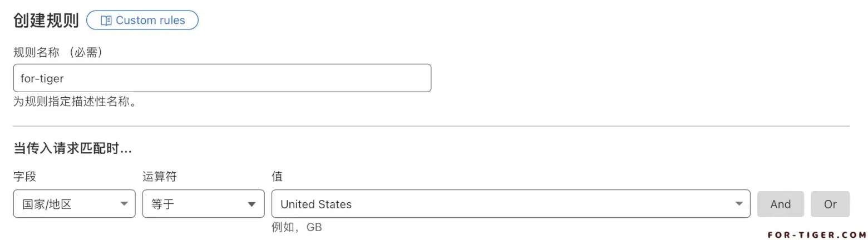
Task: Click the 值 column label
Action: 277,177
